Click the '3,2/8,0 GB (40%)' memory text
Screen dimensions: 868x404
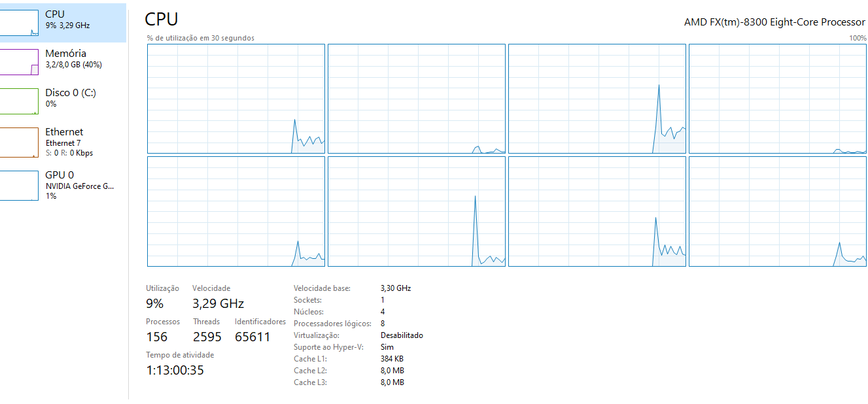click(x=74, y=65)
